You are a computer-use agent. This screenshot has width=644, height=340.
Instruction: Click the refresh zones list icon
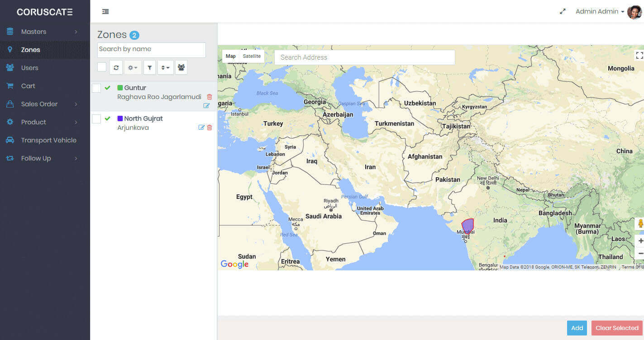click(x=116, y=67)
